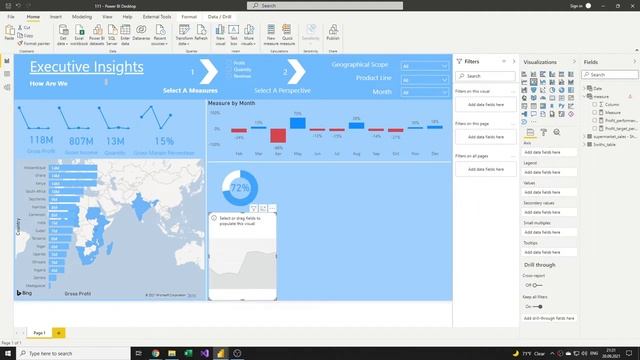
Task: Check the Column field checkbox
Action: pyautogui.click(x=595, y=104)
